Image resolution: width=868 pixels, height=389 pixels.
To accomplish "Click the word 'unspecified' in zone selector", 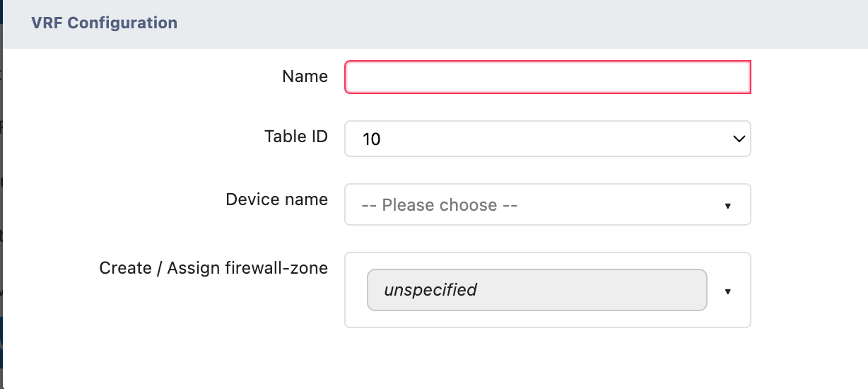I will (x=430, y=290).
